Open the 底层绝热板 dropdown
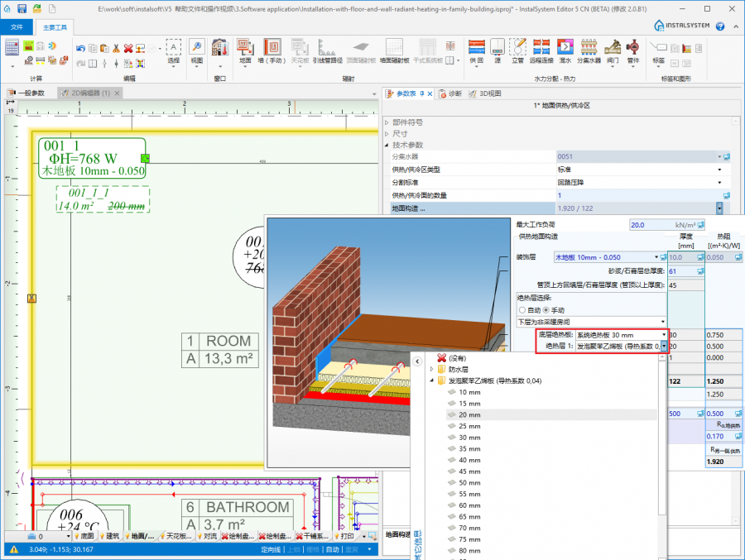The image size is (745, 560). [664, 335]
